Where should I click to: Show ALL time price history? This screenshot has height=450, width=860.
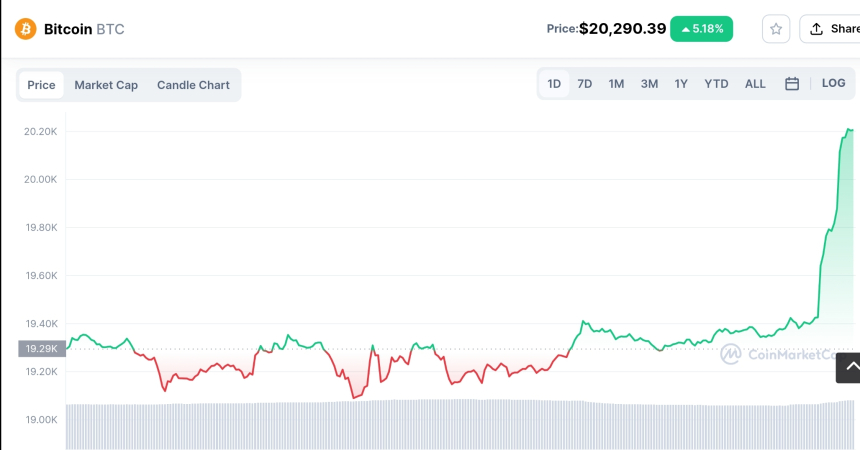[x=755, y=84]
